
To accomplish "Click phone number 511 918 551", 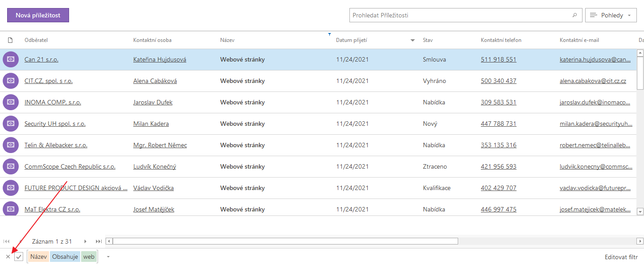I will pyautogui.click(x=499, y=60).
